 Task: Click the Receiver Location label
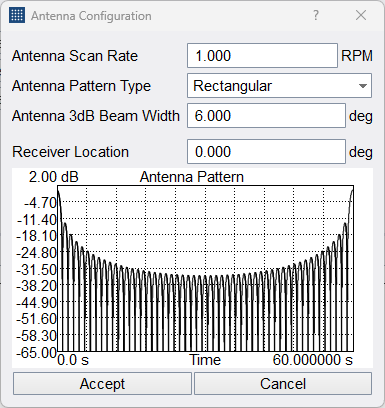click(x=70, y=152)
